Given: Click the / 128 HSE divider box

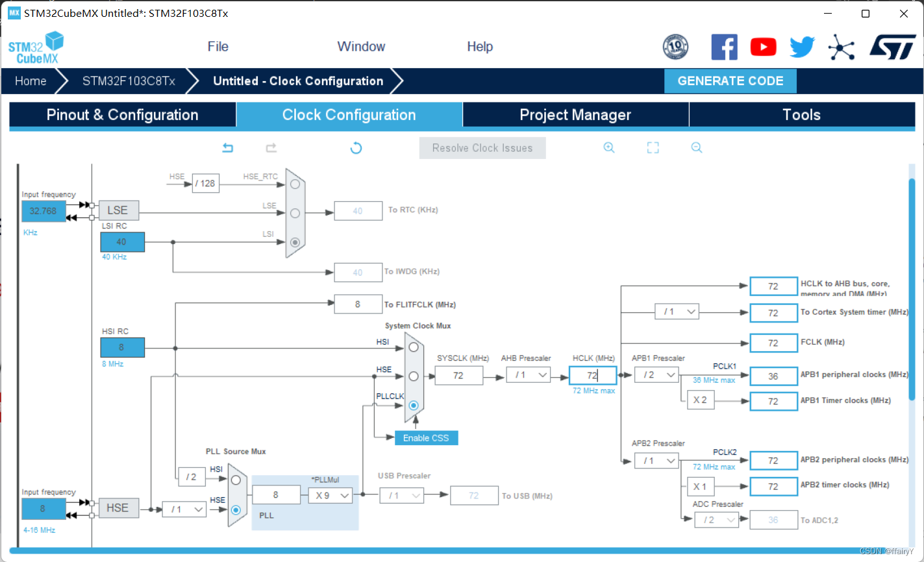Looking at the screenshot, I should [x=205, y=184].
